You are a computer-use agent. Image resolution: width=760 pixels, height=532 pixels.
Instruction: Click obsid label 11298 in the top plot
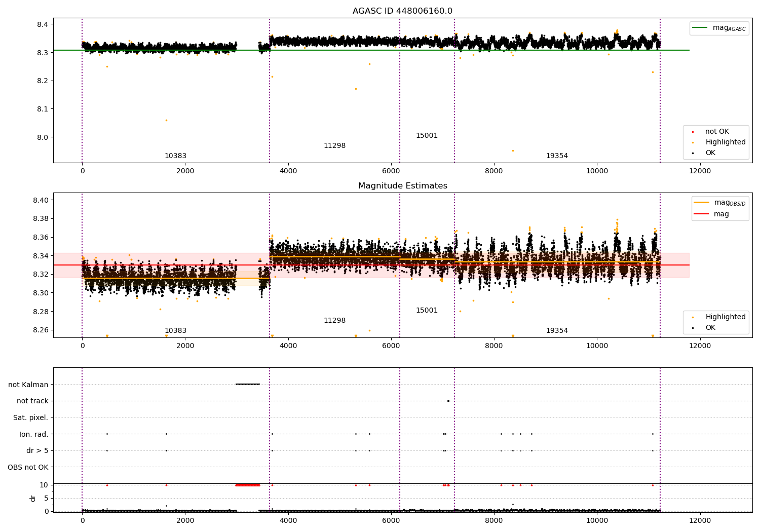click(334, 146)
